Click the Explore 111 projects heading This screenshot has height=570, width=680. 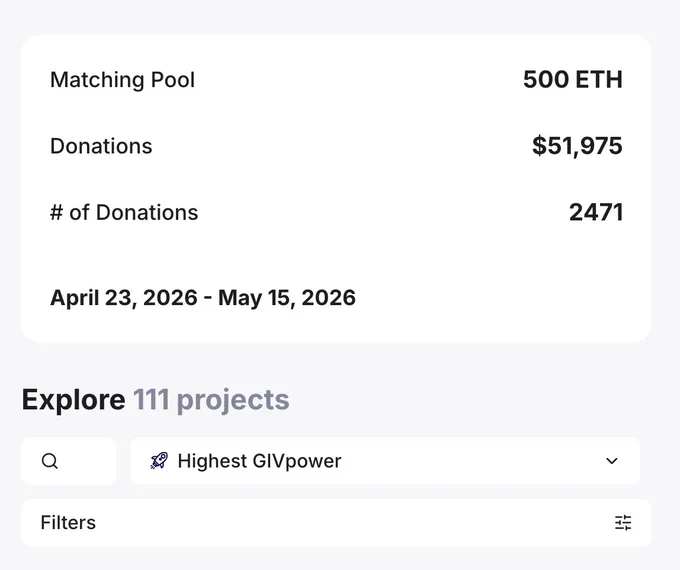coord(155,400)
